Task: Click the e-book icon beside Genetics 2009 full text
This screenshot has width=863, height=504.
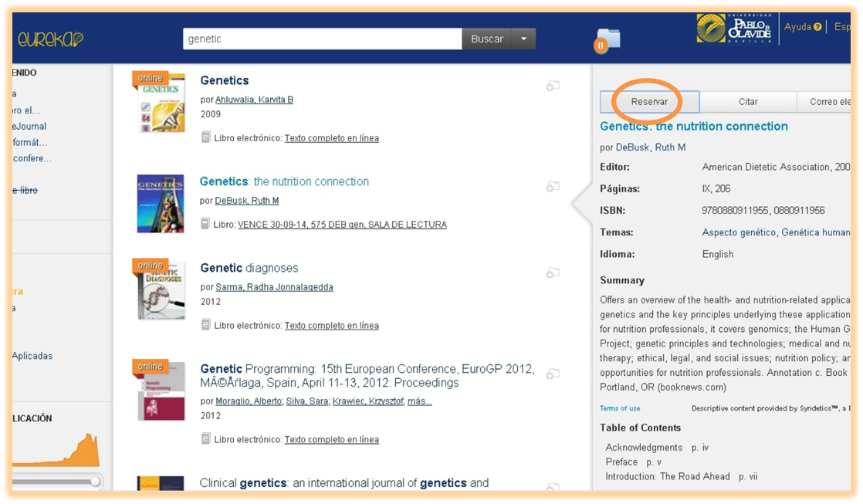Action: pos(205,137)
